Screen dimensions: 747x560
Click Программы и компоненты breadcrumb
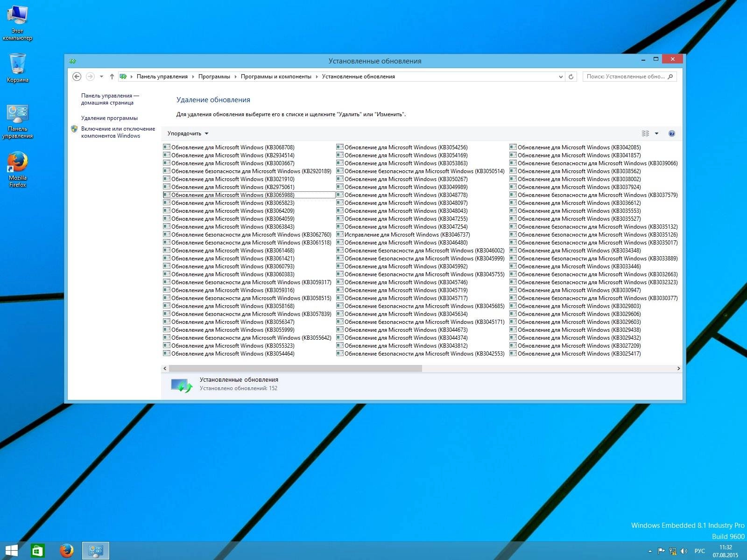pyautogui.click(x=276, y=77)
